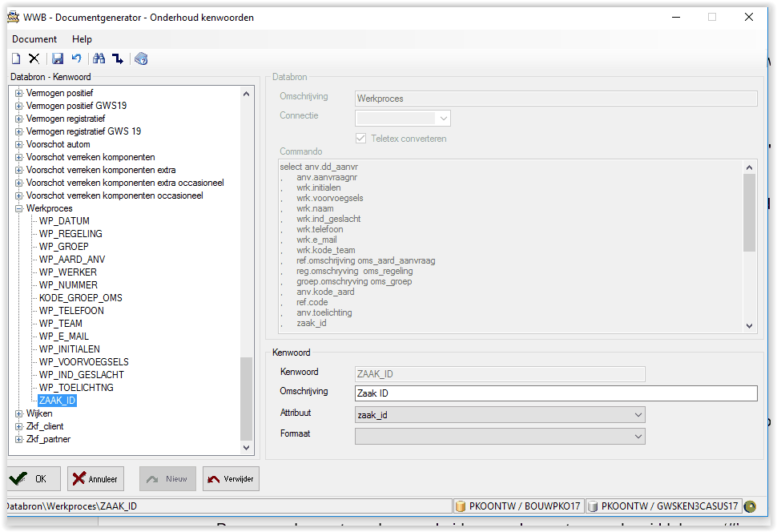Click the WWB application icon in title bar
This screenshot has width=777, height=532.
click(14, 18)
